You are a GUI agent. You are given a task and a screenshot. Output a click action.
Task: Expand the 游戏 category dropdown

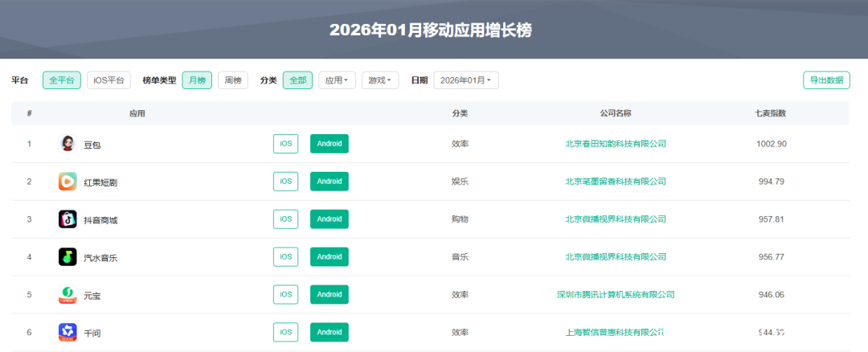pyautogui.click(x=380, y=80)
